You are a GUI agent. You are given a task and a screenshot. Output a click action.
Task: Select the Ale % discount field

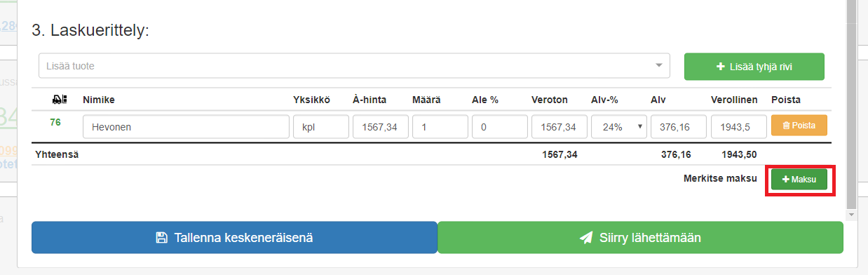500,127
